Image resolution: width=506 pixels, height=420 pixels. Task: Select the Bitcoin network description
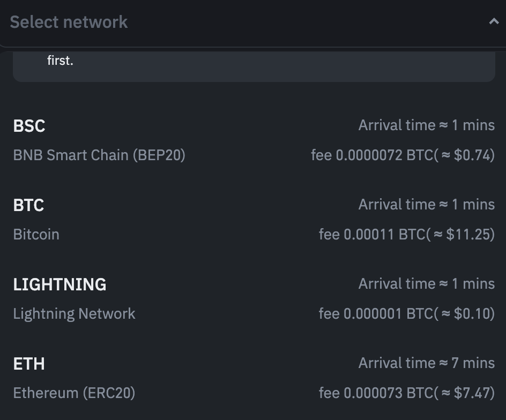coord(36,235)
